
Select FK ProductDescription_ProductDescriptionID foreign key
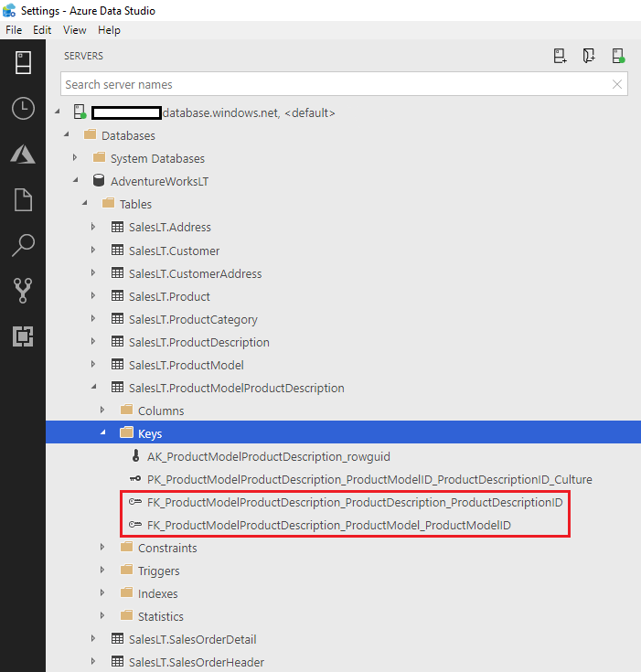pyautogui.click(x=354, y=502)
